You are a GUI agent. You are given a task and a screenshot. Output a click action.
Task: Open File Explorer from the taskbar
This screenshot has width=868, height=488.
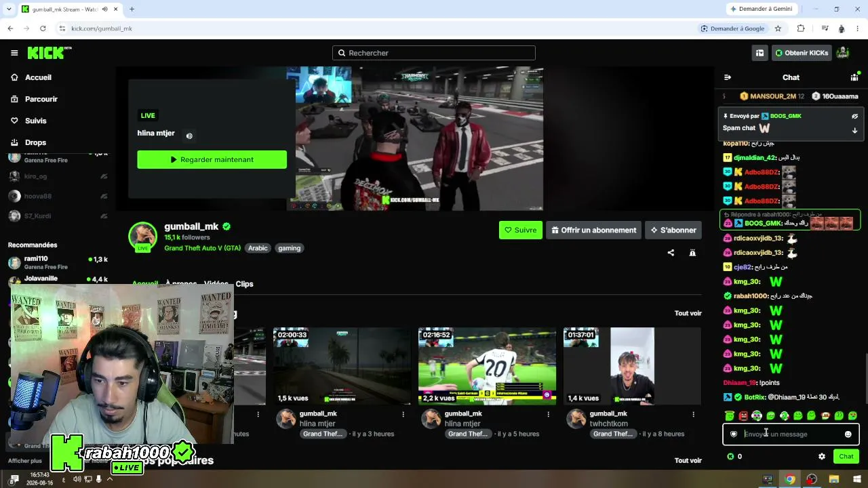(834, 479)
